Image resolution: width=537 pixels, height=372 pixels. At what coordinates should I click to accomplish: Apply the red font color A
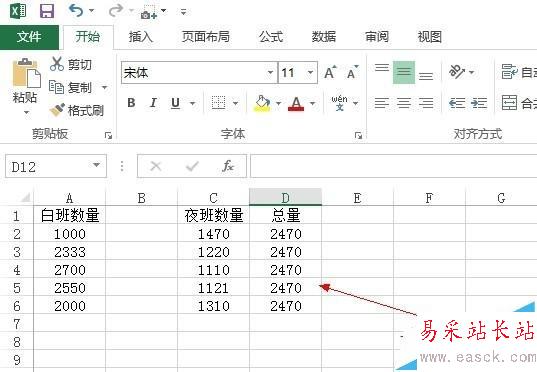point(296,103)
